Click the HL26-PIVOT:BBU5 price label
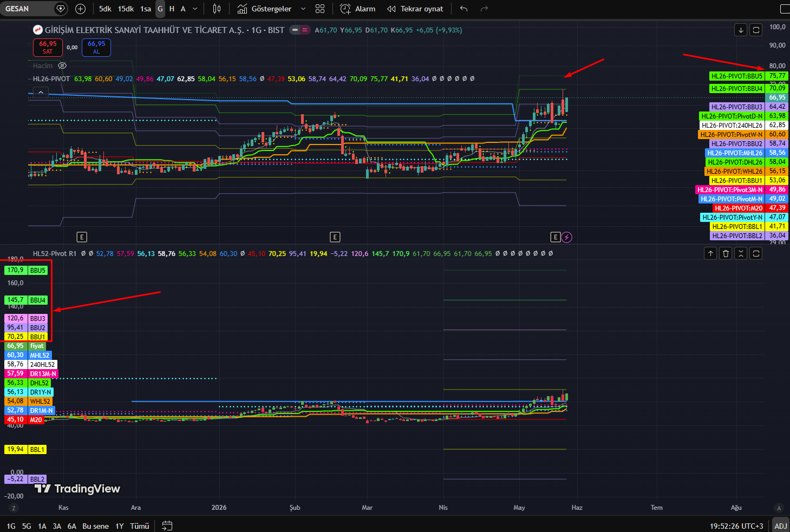The image size is (790, 532). pos(737,76)
